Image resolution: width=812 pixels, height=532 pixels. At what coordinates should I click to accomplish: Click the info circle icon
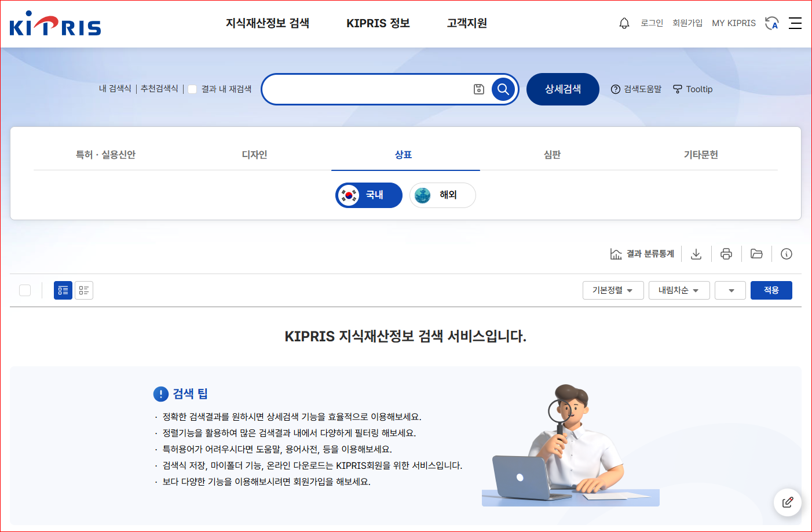(787, 254)
